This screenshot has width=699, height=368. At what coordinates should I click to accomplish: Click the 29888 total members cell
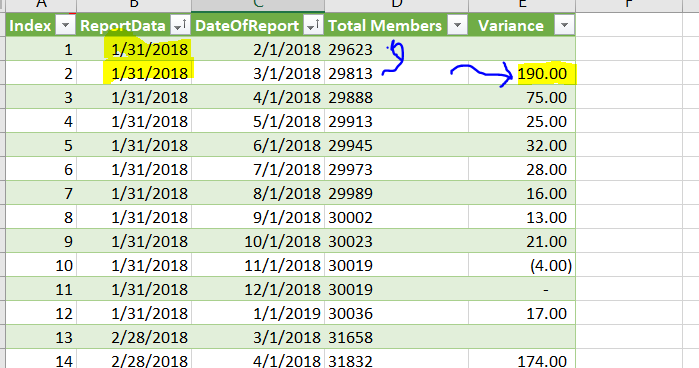396,97
